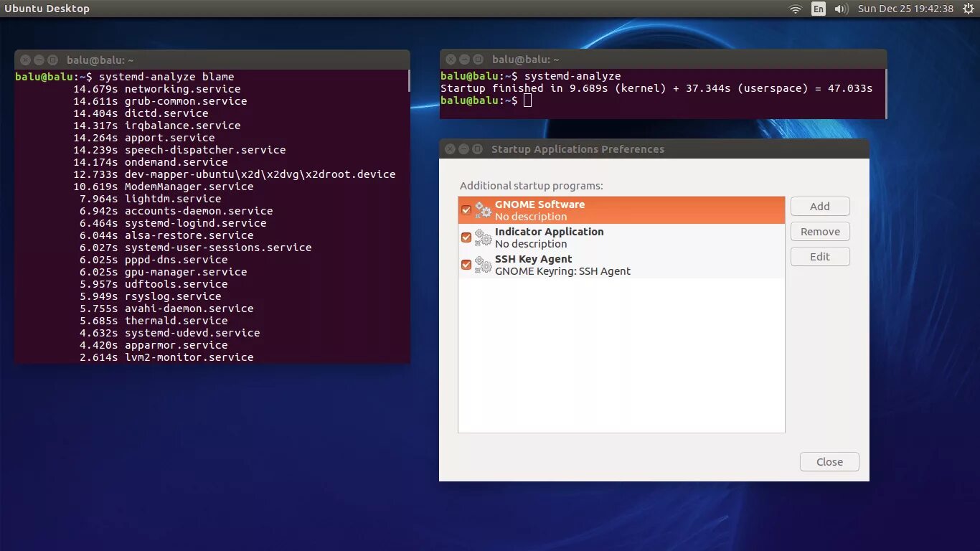The image size is (980, 551).
Task: Click the lvm2-monitor.service line
Action: [166, 357]
